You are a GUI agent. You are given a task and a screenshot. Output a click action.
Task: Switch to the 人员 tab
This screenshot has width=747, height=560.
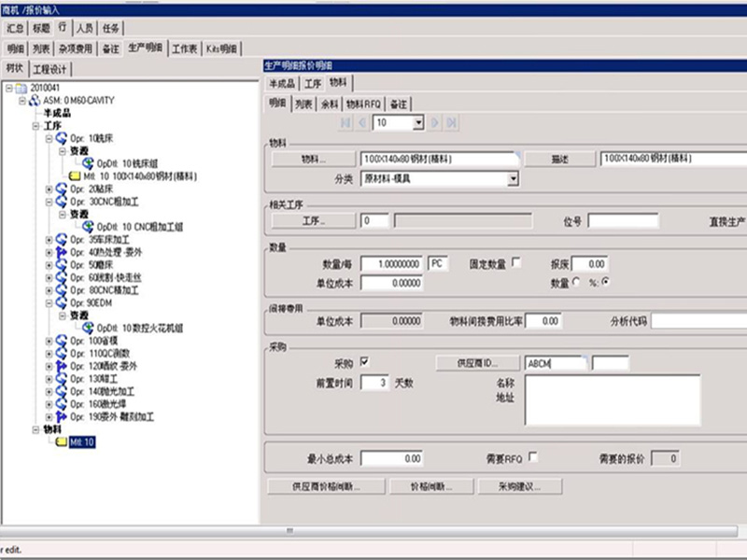[x=85, y=29]
